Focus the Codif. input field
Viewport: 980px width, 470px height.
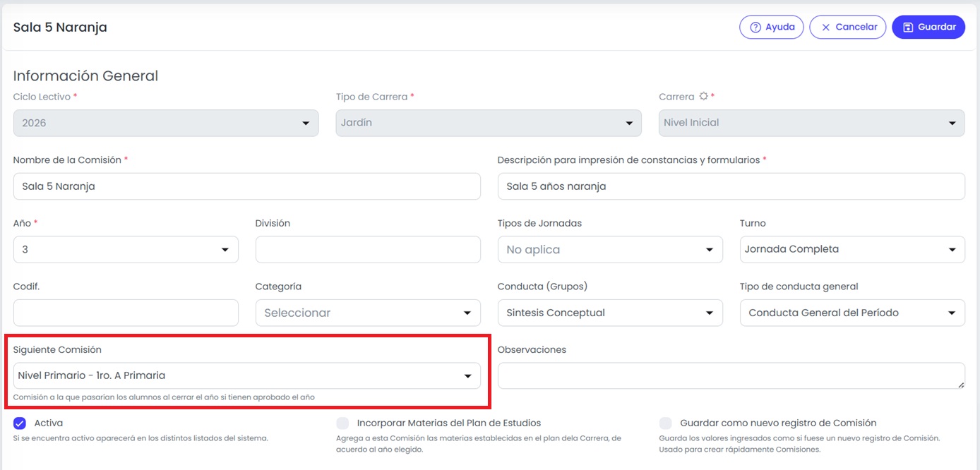[x=126, y=313]
